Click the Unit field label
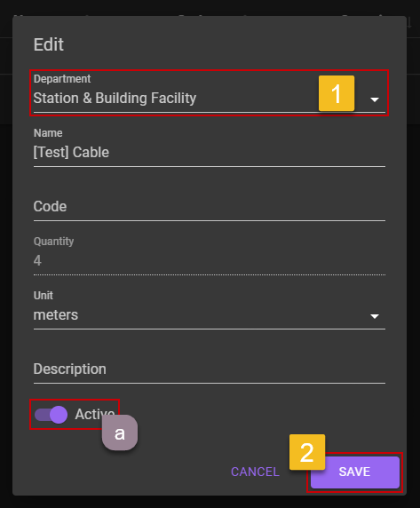420x508 pixels. pos(44,296)
